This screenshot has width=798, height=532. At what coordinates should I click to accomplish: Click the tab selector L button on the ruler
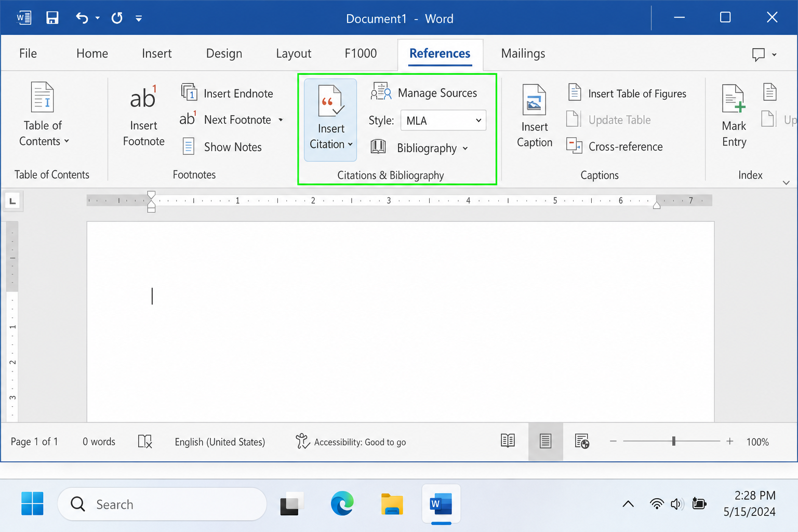(x=12, y=201)
